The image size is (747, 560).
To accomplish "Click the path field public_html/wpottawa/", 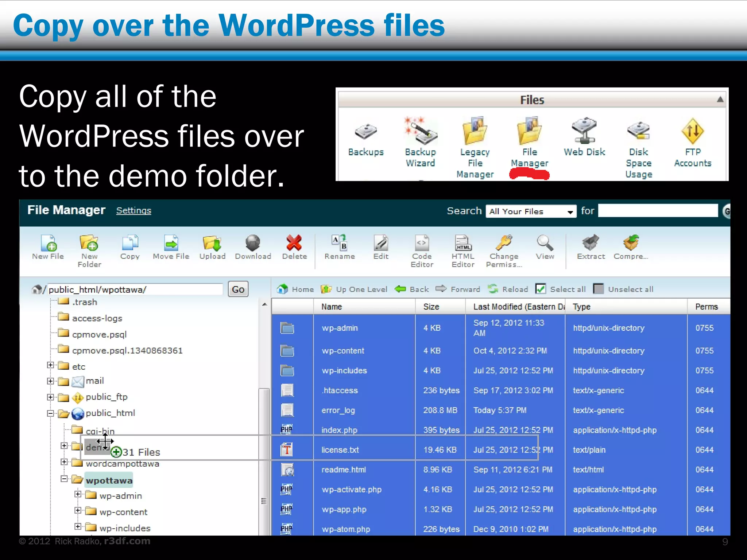I will [x=135, y=289].
